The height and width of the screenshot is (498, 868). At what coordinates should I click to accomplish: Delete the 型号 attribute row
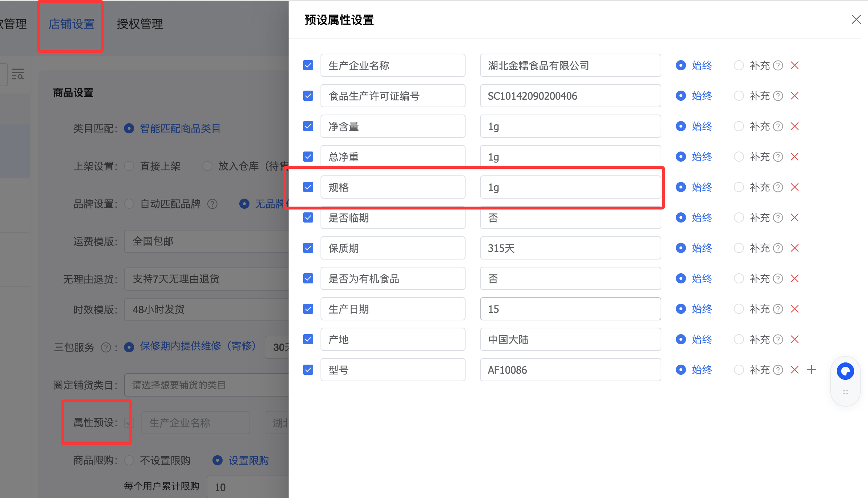coord(794,370)
